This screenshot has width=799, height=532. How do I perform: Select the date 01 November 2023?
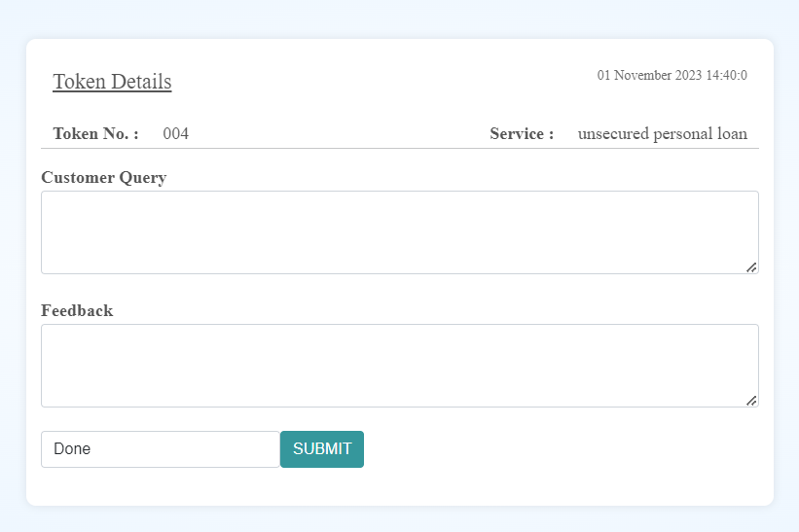pyautogui.click(x=649, y=76)
